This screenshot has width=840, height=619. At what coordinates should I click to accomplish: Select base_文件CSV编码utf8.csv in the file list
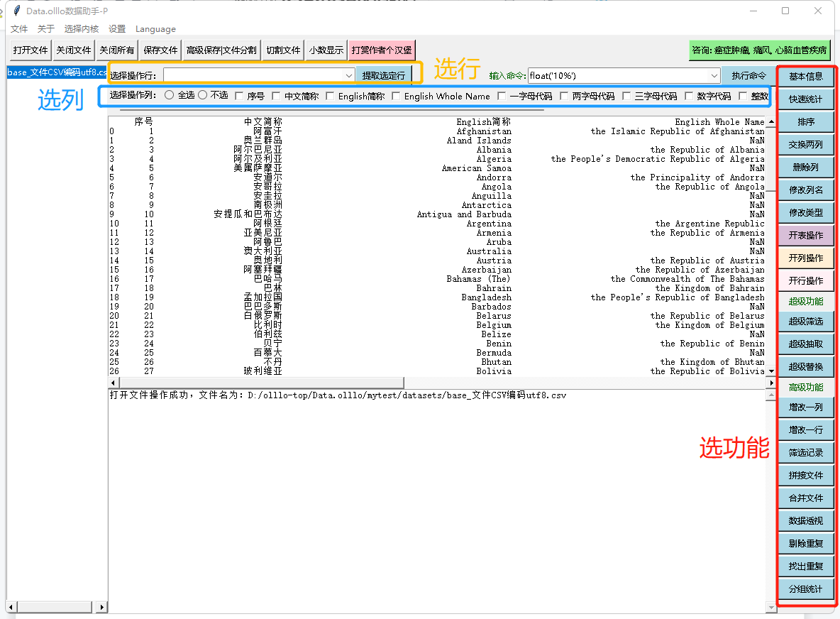[x=57, y=72]
